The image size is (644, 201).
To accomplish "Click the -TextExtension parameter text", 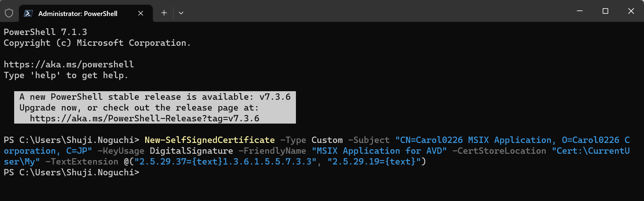I will pyautogui.click(x=82, y=162).
